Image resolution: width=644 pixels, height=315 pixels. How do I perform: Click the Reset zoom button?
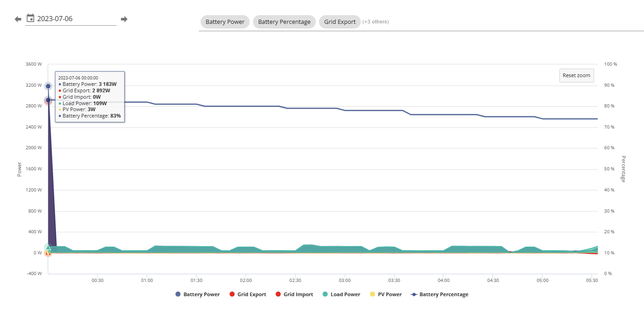577,75
